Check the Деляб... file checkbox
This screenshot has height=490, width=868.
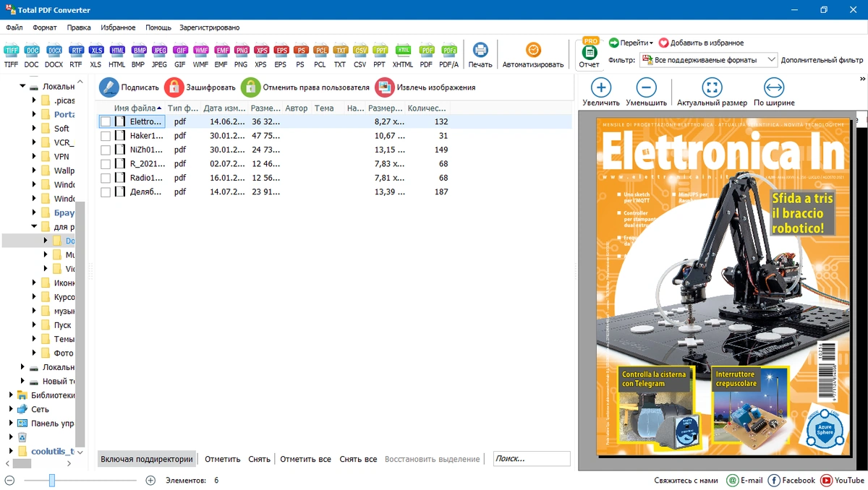[x=106, y=192]
